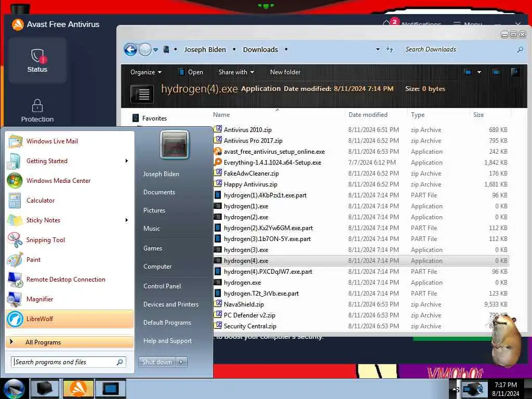Click the Search programs and files box
The image size is (532, 399).
pos(69,362)
